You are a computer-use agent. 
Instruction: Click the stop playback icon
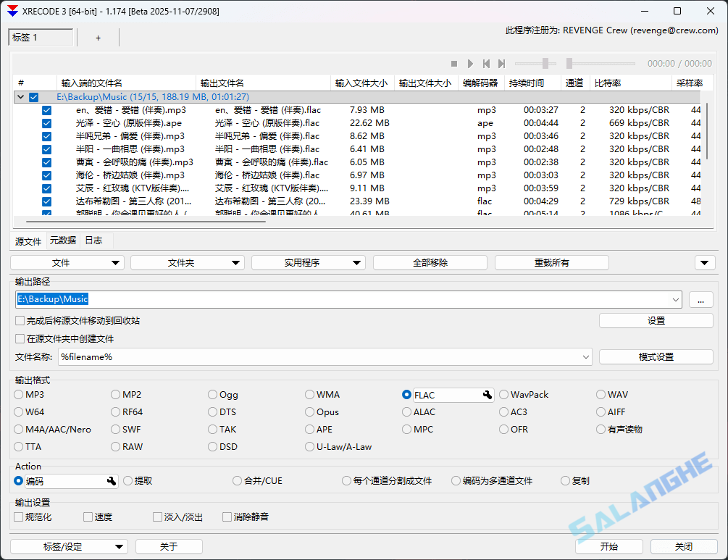(x=454, y=63)
